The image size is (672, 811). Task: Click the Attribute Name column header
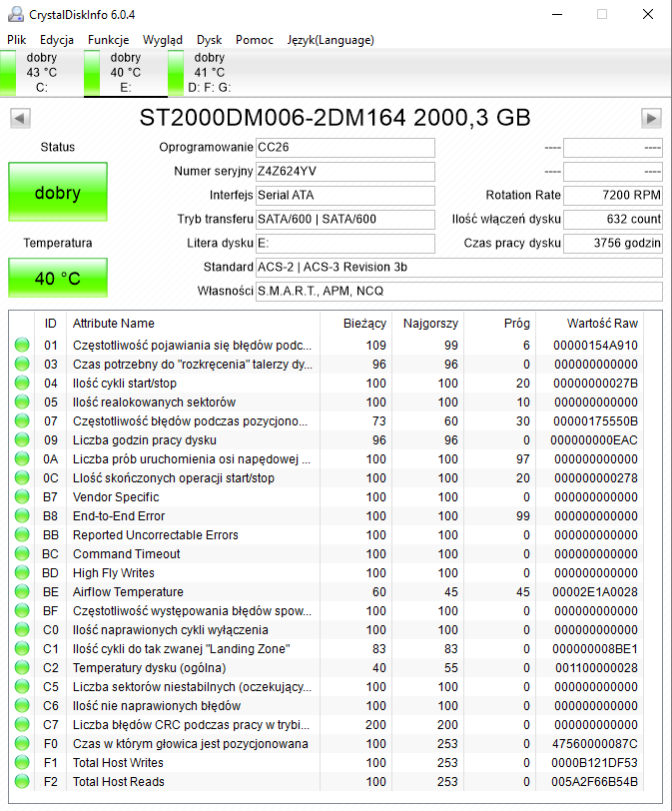193,324
